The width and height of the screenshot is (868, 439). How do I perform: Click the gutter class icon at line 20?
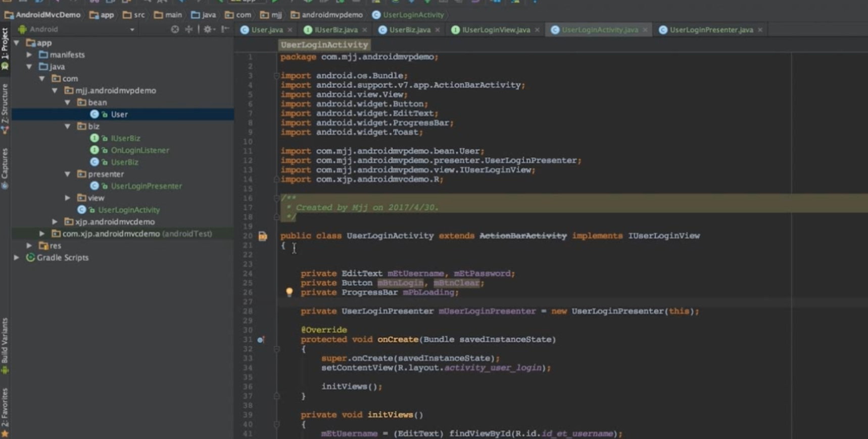[x=263, y=236]
